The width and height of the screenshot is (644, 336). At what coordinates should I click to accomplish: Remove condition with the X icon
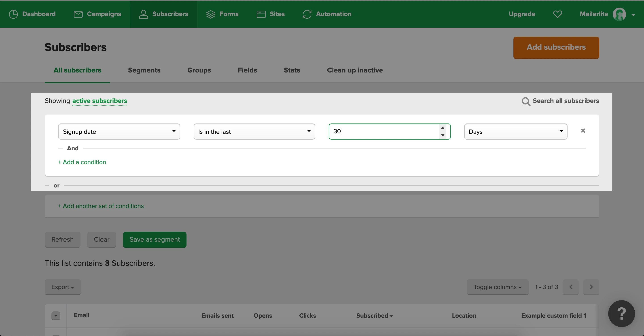pyautogui.click(x=583, y=131)
